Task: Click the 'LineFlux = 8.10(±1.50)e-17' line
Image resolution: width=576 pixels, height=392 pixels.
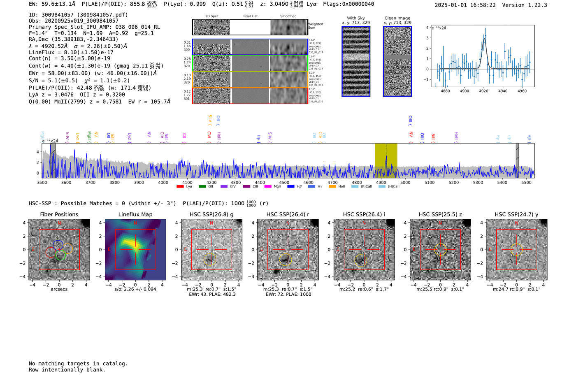Action: pos(71,52)
